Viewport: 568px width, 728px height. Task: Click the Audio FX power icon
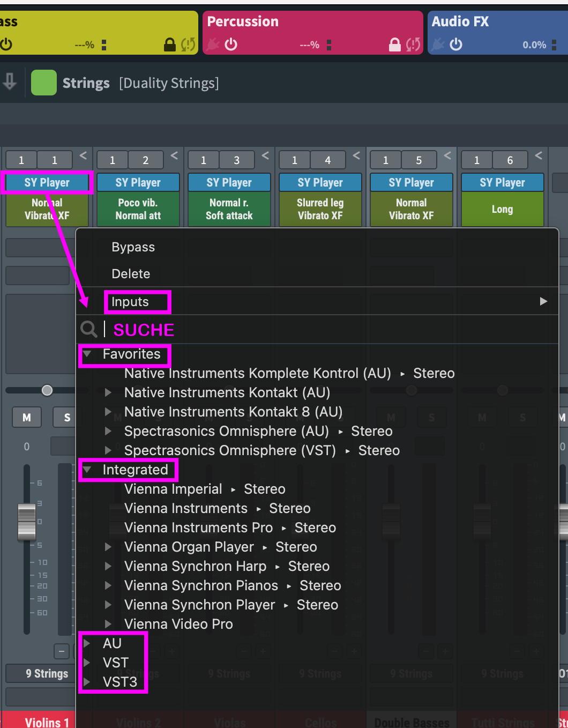(456, 44)
